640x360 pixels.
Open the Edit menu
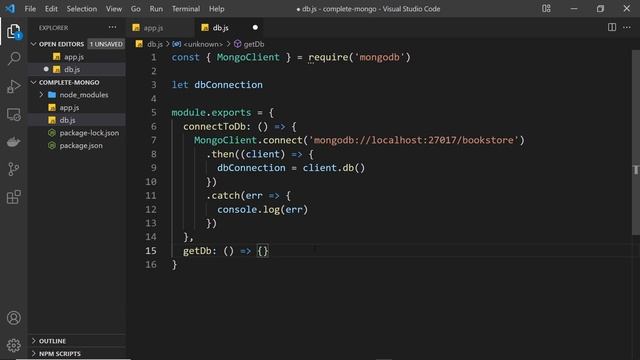coord(51,9)
